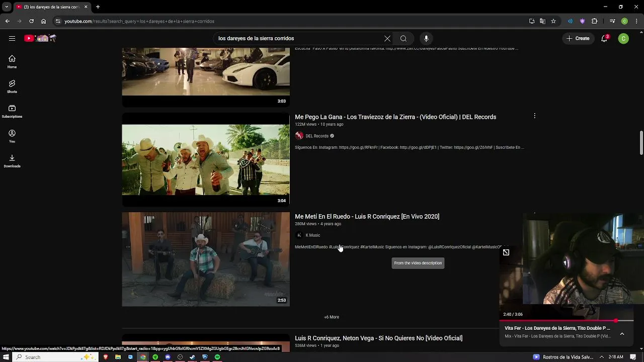The image size is (644, 362).
Task: Go to YouTube home via logo
Action: [40, 38]
